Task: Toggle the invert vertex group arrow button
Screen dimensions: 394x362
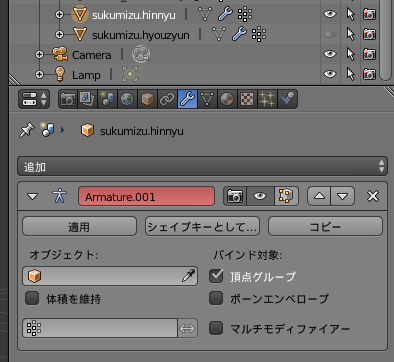Action: [187, 328]
